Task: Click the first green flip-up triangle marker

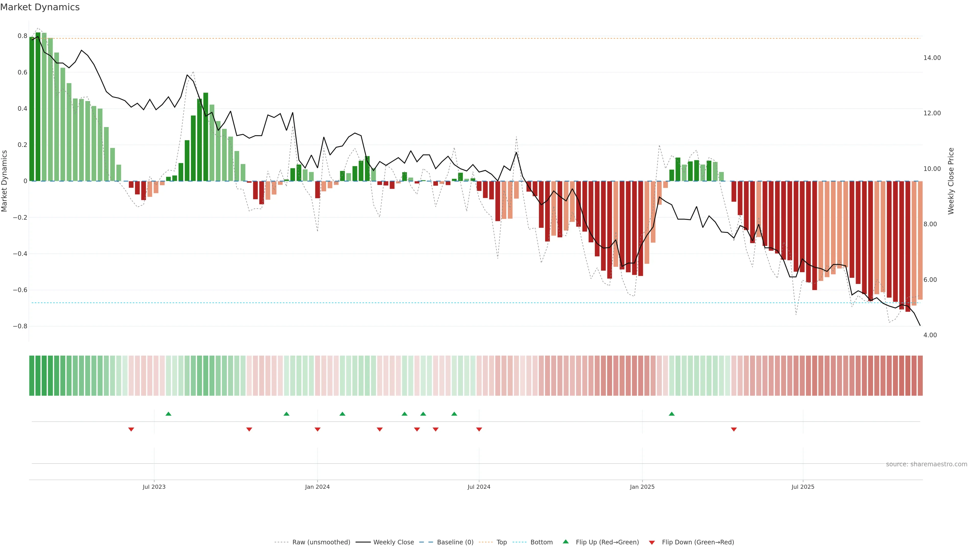Action: (x=168, y=414)
